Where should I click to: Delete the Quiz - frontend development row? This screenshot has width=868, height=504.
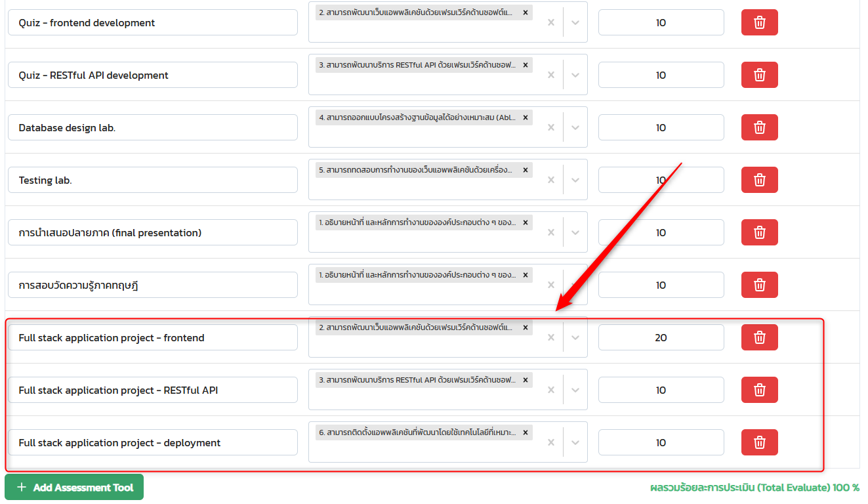pyautogui.click(x=759, y=23)
